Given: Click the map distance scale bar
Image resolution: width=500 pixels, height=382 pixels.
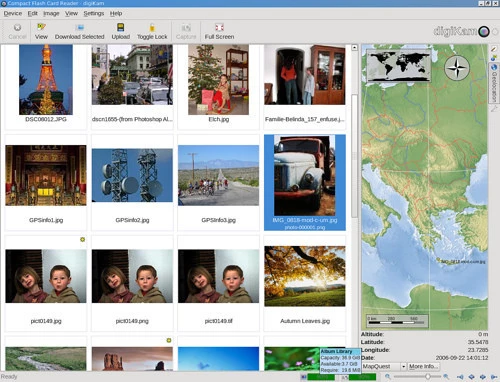Looking at the screenshot, I should click(x=396, y=320).
